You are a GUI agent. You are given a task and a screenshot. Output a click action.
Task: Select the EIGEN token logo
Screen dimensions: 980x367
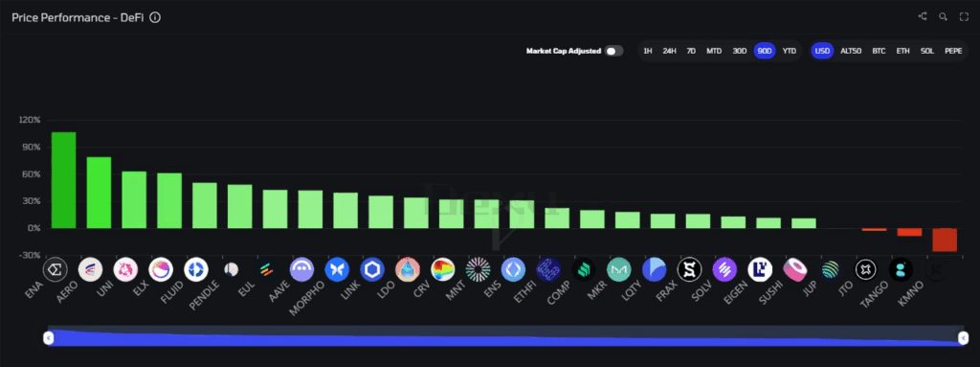(760, 269)
